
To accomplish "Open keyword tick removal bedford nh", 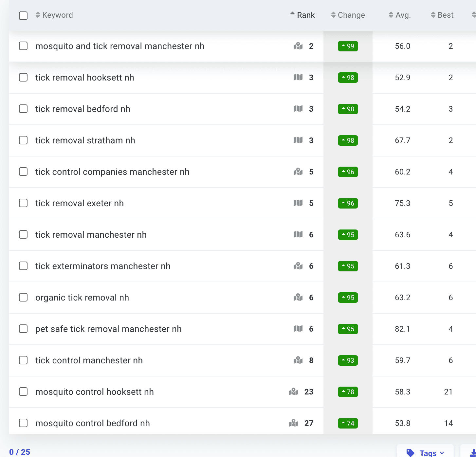I will tap(83, 109).
